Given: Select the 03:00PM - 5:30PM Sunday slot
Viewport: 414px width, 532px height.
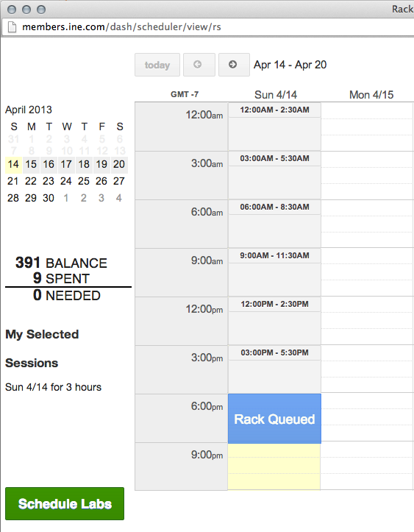Looking at the screenshot, I should [274, 369].
